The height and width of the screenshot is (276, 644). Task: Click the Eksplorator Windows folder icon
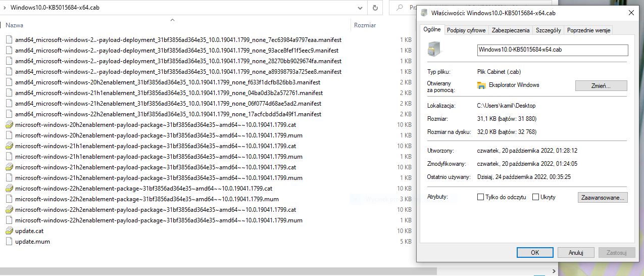[481, 85]
